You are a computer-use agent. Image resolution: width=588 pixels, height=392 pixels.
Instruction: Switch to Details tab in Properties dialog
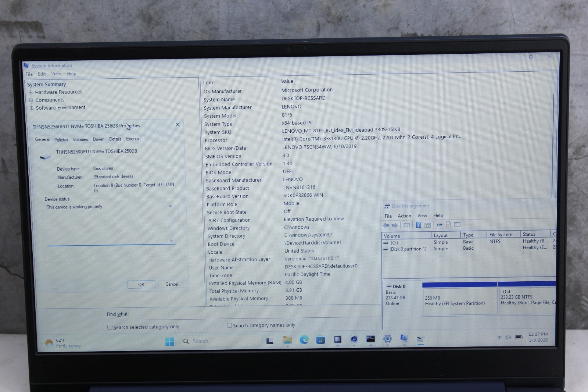115,139
